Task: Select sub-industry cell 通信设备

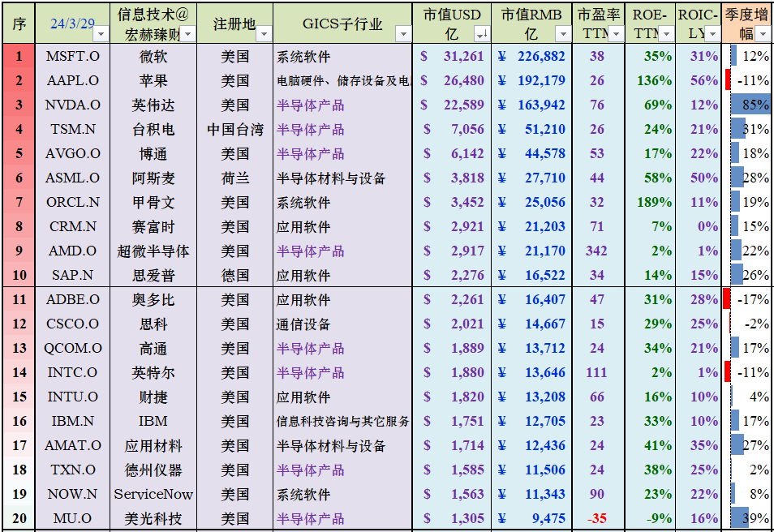Action: pos(342,324)
